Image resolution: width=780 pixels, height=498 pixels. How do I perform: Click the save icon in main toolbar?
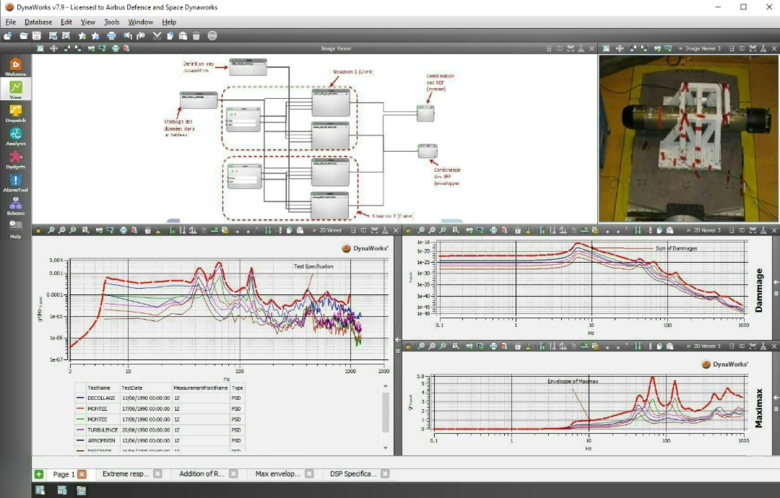[36, 36]
